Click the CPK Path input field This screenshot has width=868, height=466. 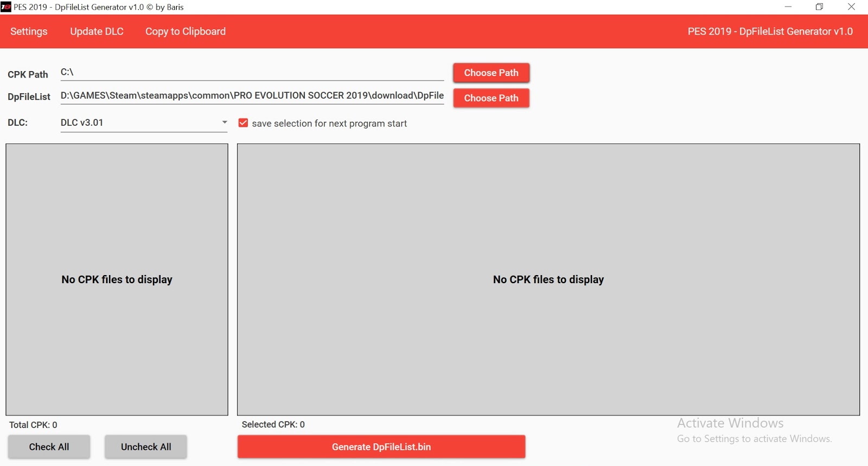tap(252, 72)
